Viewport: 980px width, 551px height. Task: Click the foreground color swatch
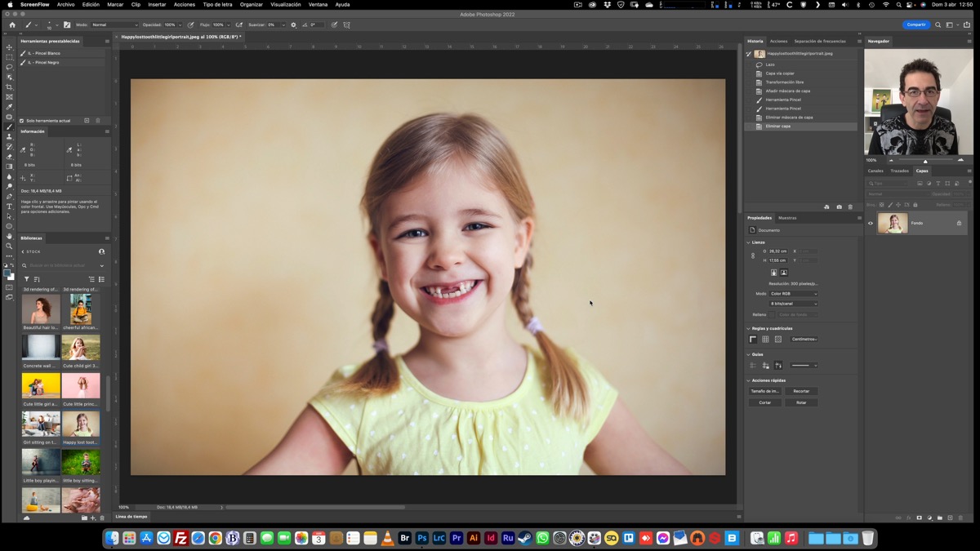tap(7, 273)
